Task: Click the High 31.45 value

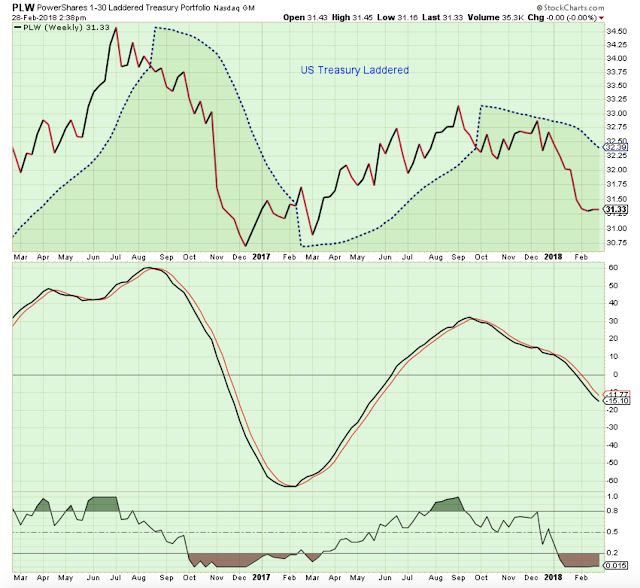Action: 352,18
